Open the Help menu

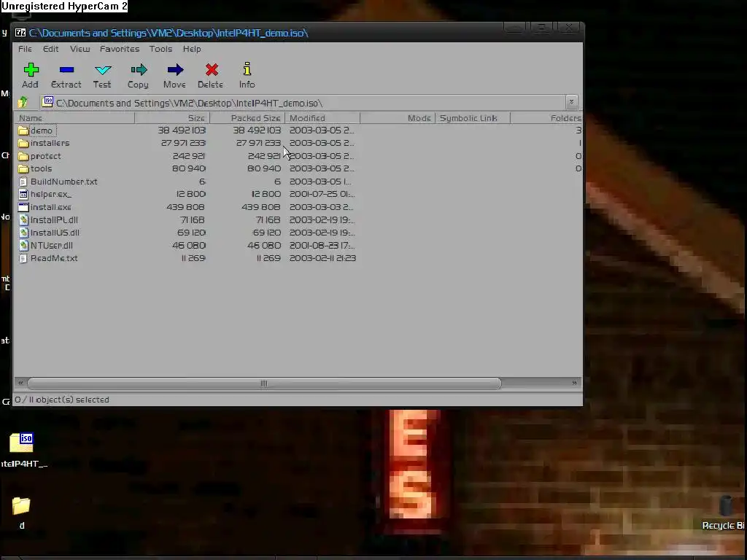[x=192, y=49]
